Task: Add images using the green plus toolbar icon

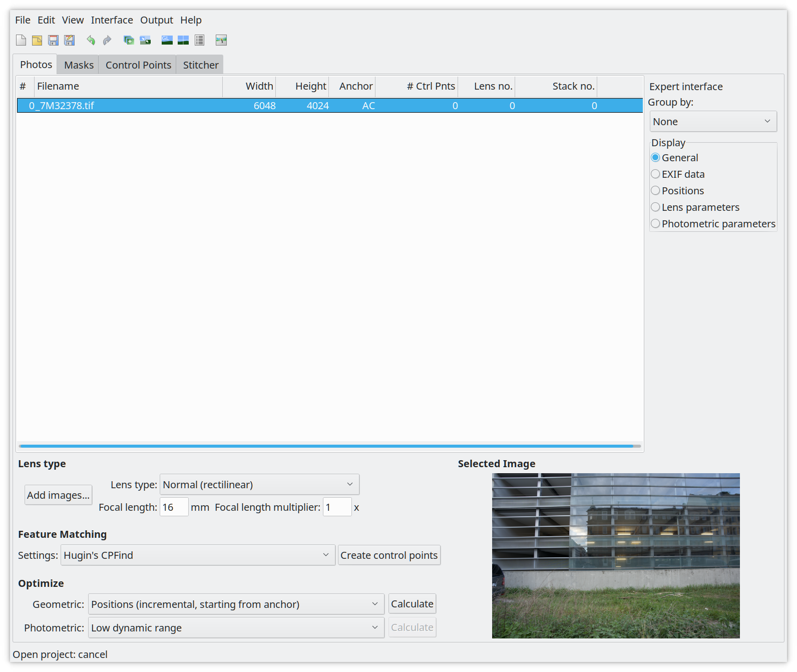Action: point(129,40)
